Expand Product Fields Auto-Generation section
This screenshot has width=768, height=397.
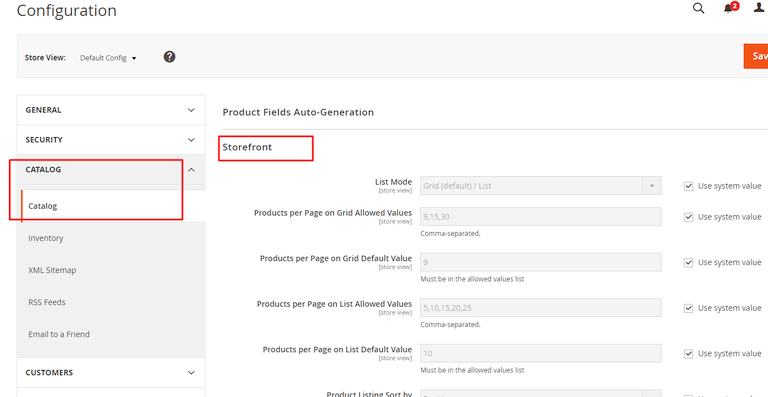(298, 112)
